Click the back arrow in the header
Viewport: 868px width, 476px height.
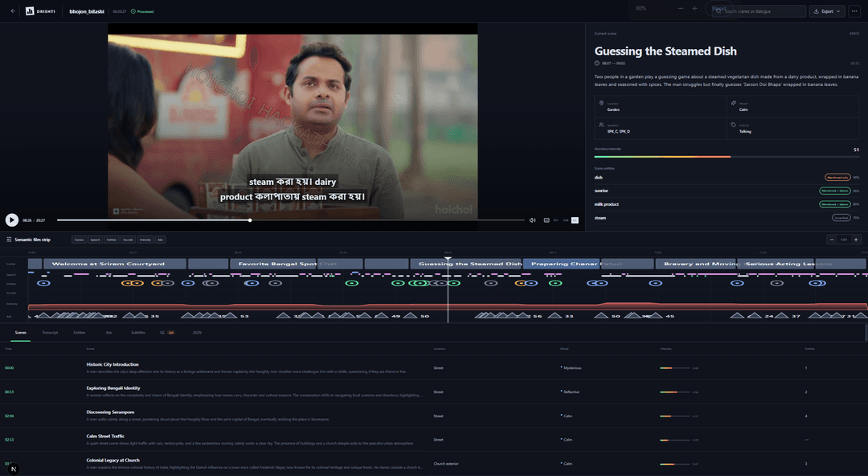[x=13, y=11]
